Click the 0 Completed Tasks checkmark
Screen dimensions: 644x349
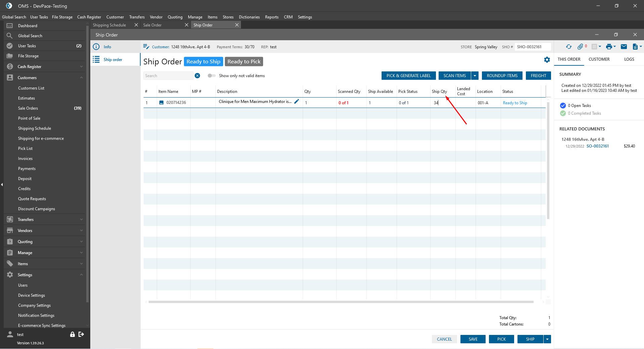click(x=563, y=113)
